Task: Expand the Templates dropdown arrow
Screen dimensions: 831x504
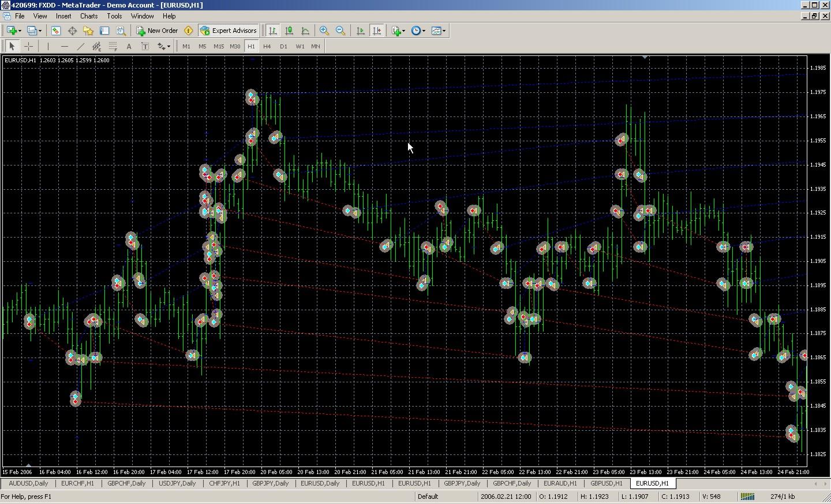Action: [x=444, y=31]
